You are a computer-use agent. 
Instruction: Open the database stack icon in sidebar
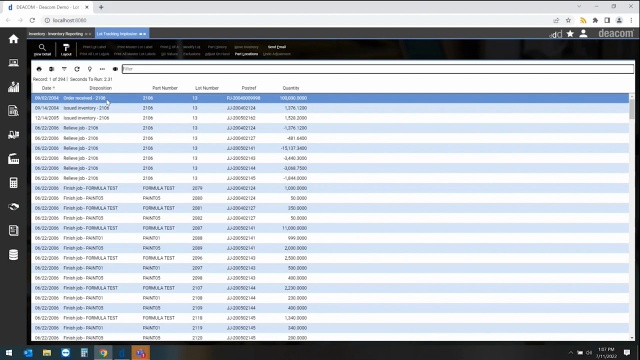click(x=13, y=255)
